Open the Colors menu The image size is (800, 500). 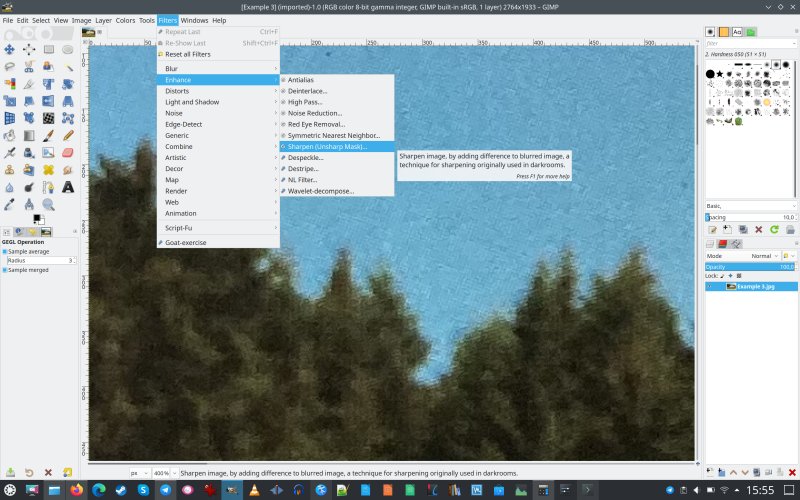125,20
